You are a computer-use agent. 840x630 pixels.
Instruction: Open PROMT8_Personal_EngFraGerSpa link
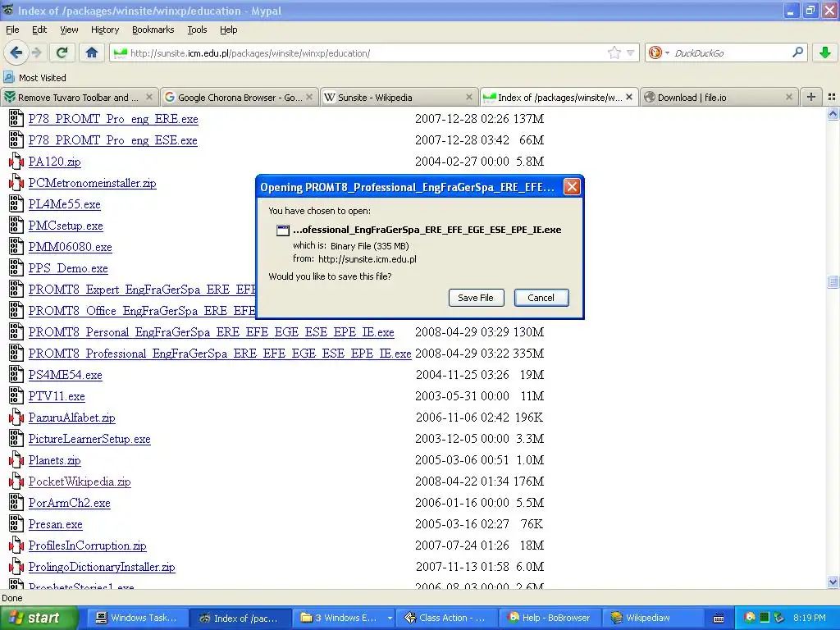[x=211, y=332]
